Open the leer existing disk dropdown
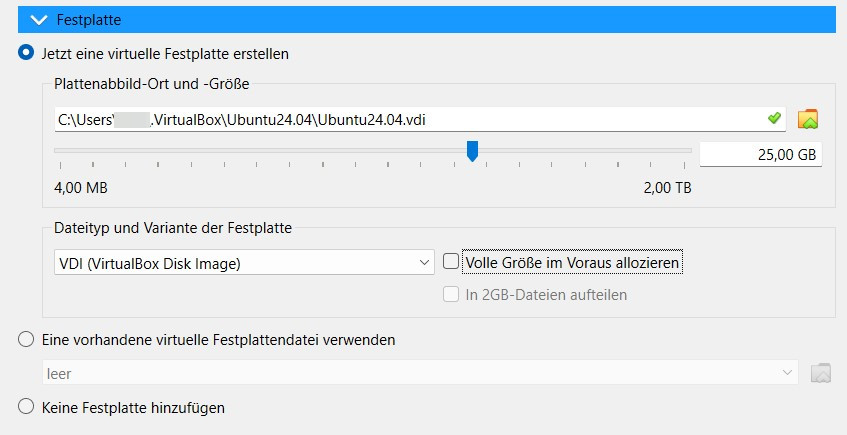The width and height of the screenshot is (847, 435). 420,373
